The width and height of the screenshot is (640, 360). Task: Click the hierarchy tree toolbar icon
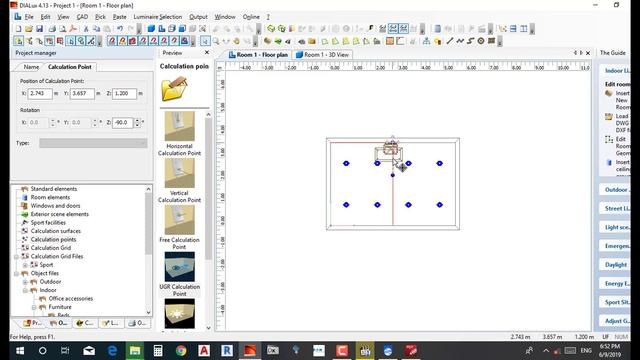[426, 41]
